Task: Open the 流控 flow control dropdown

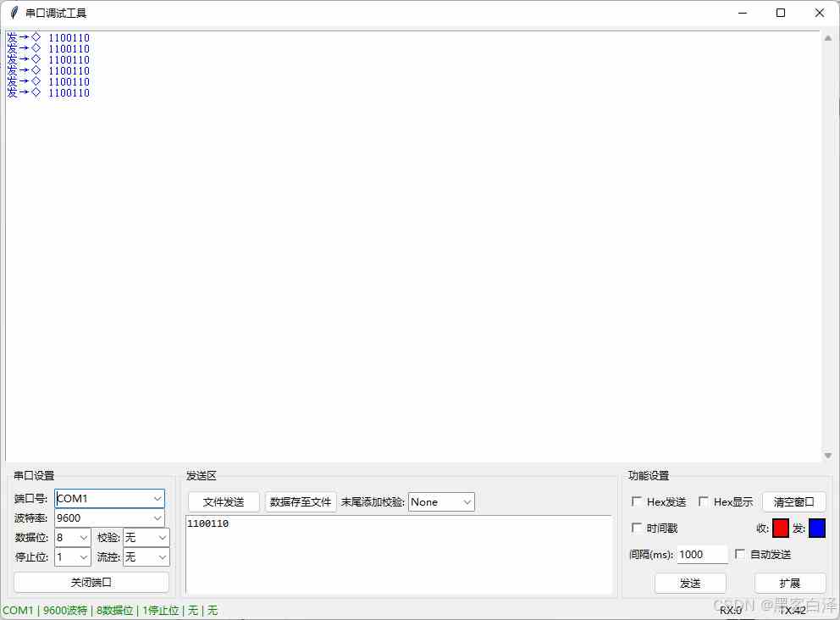Action: click(162, 557)
